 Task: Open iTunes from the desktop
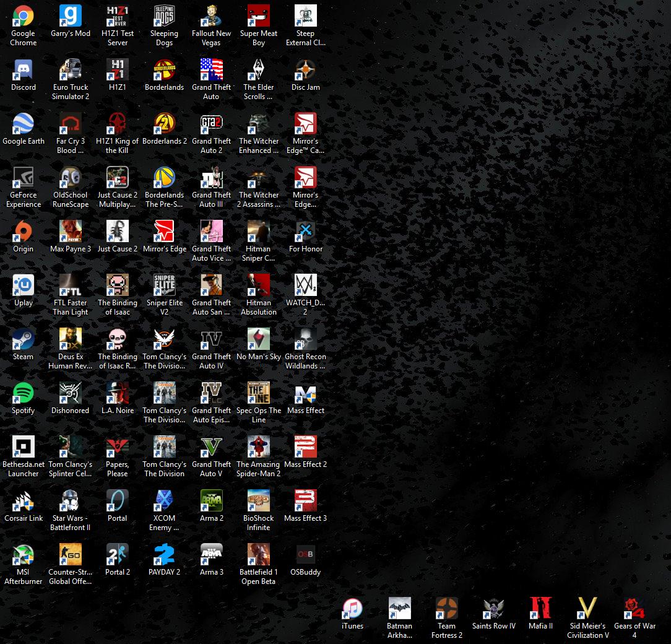tap(352, 607)
